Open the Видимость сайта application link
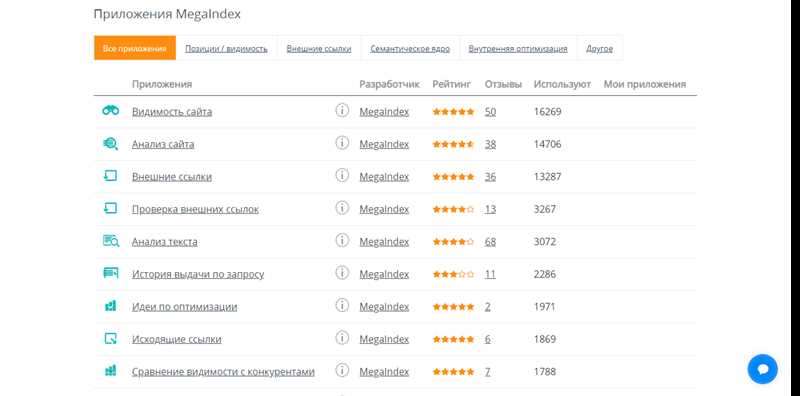 (x=172, y=112)
